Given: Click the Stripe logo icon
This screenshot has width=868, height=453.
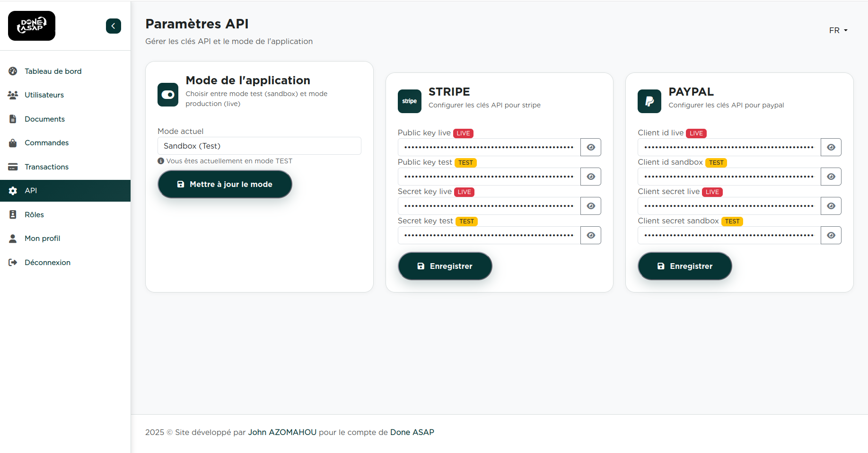Looking at the screenshot, I should (x=409, y=101).
